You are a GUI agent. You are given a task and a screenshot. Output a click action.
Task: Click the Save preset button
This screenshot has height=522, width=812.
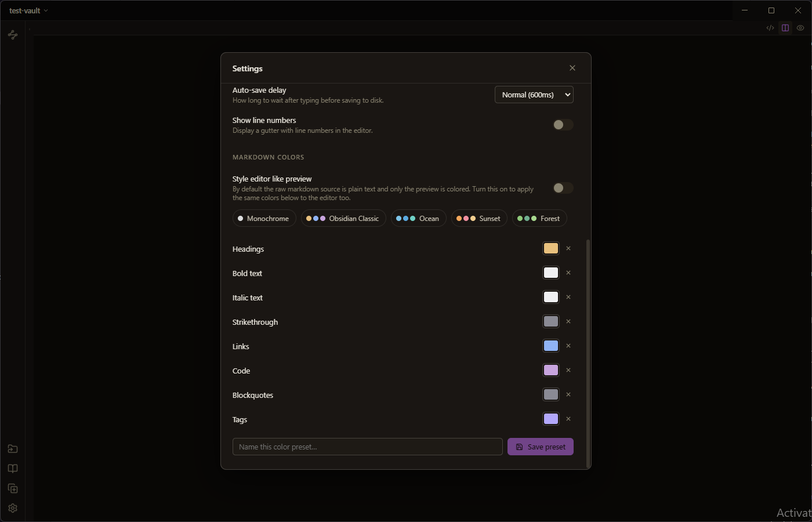(x=541, y=447)
